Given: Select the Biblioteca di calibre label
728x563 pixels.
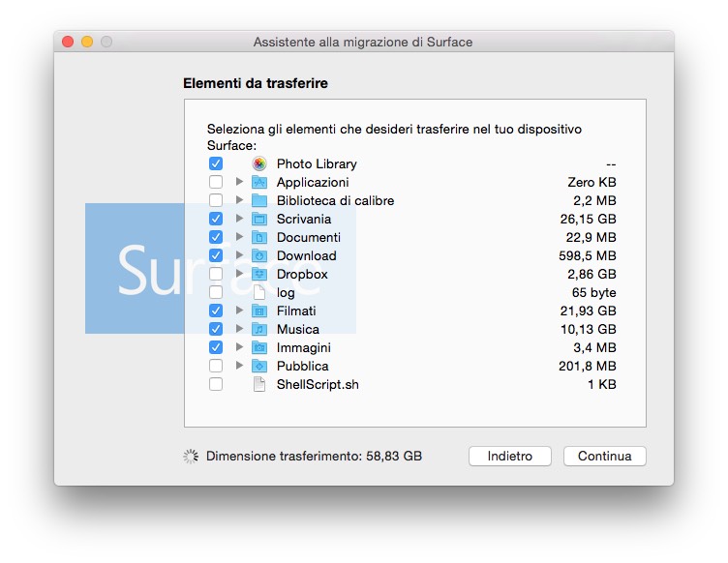Looking at the screenshot, I should click(335, 201).
